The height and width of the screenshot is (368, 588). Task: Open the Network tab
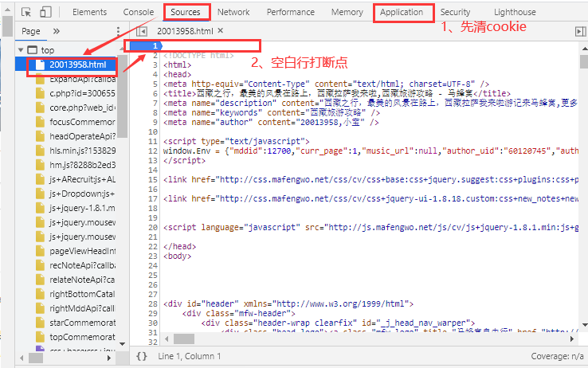pyautogui.click(x=233, y=13)
